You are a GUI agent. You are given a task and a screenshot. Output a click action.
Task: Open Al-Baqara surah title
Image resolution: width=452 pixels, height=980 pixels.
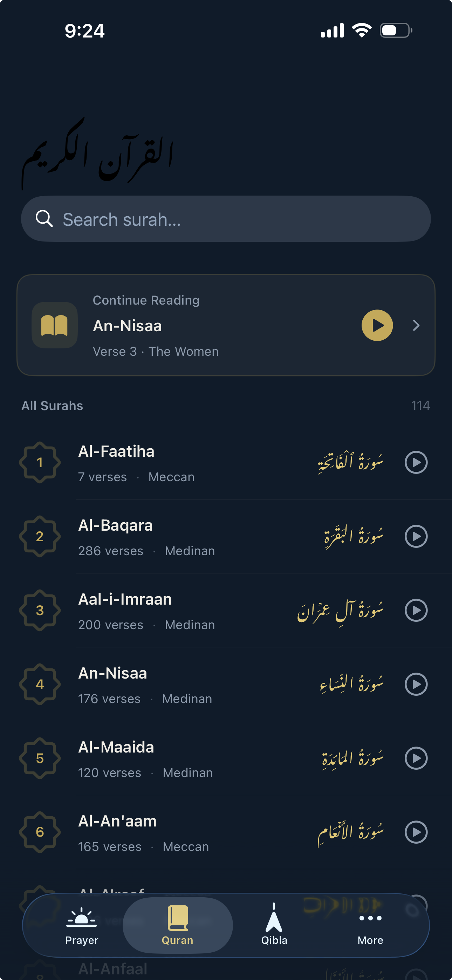115,525
